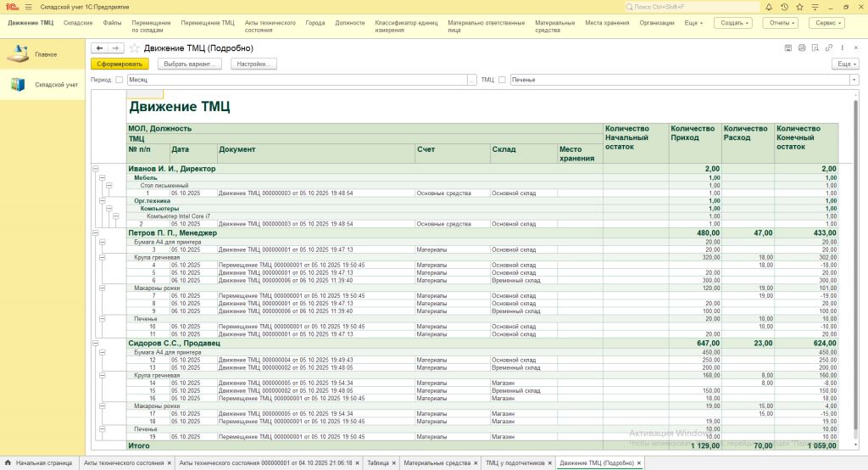Open the three-dot form menu
868x470 pixels.
843,48
